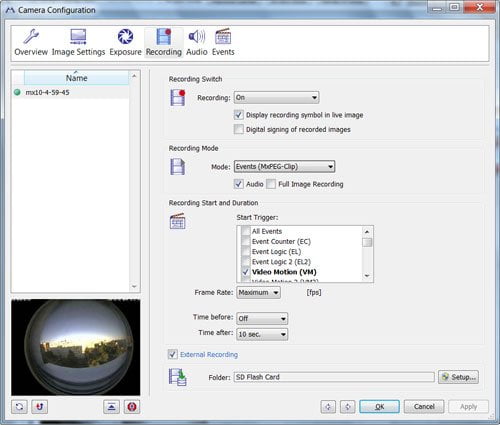
Task: Toggle Display recording symbol in live image
Action: [x=239, y=115]
